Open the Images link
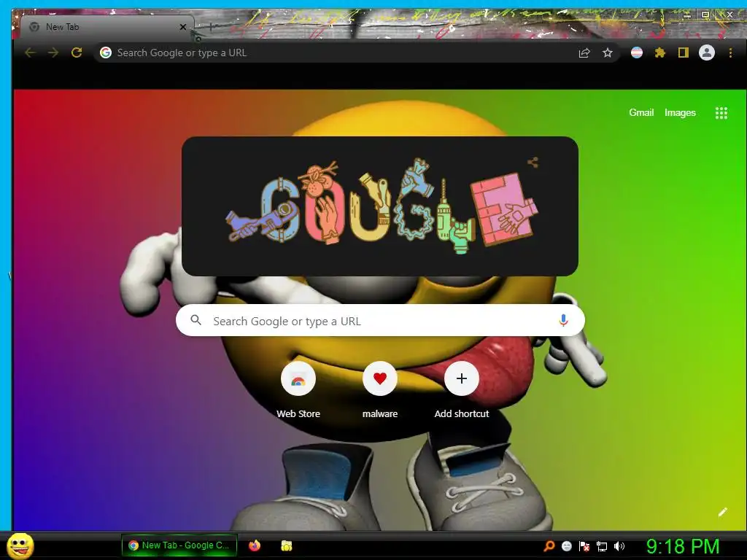The image size is (747, 560). tap(680, 113)
